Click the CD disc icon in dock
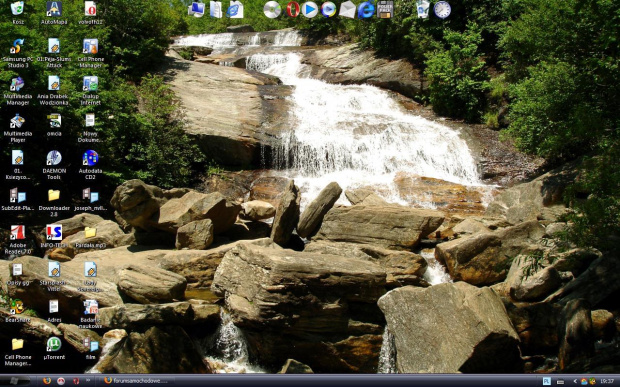Screen dimensions: 620x387 coord(272,9)
